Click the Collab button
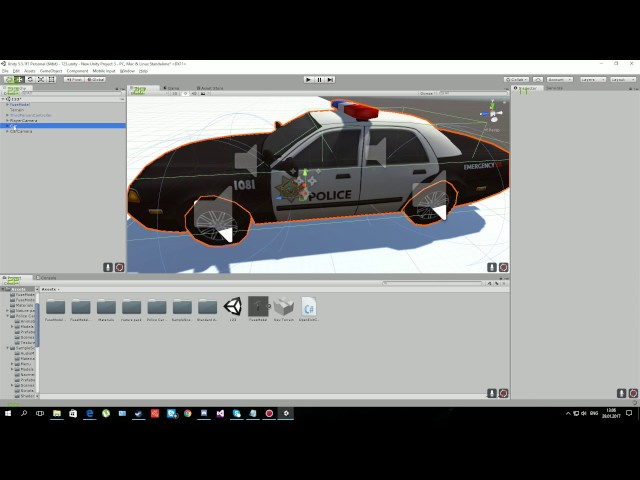The height and width of the screenshot is (480, 640). [x=516, y=79]
